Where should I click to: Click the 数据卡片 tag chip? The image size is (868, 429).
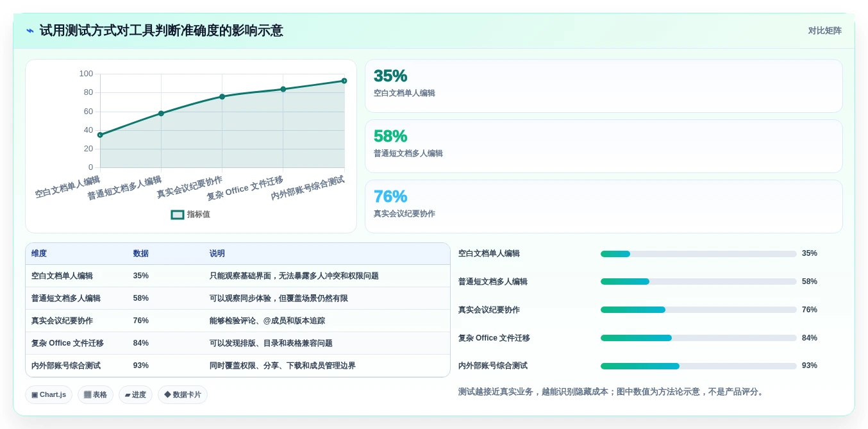click(x=183, y=395)
